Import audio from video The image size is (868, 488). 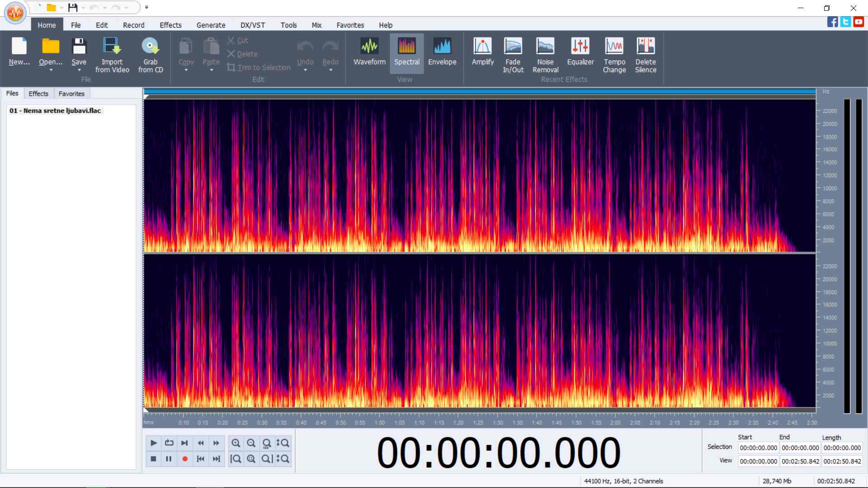pyautogui.click(x=112, y=54)
